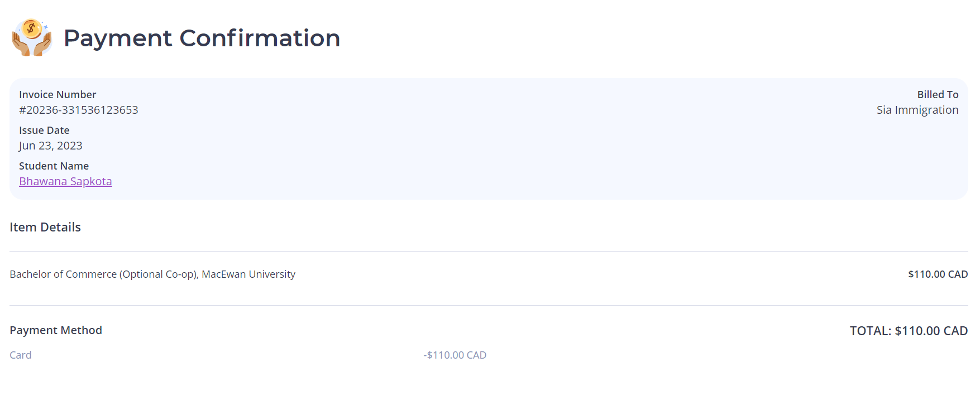Viewport: 980px width, 396px height.
Task: Click the divider line above the item row
Action: point(489,251)
